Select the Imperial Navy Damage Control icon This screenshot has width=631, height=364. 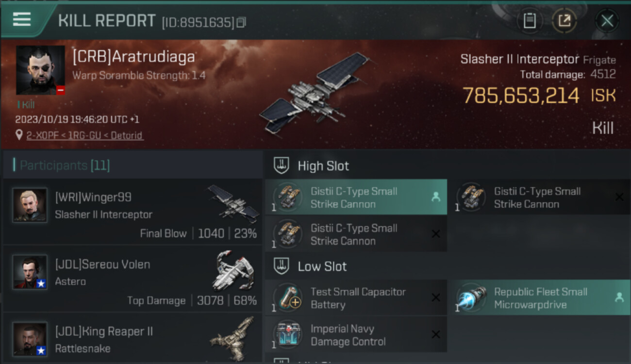(288, 335)
